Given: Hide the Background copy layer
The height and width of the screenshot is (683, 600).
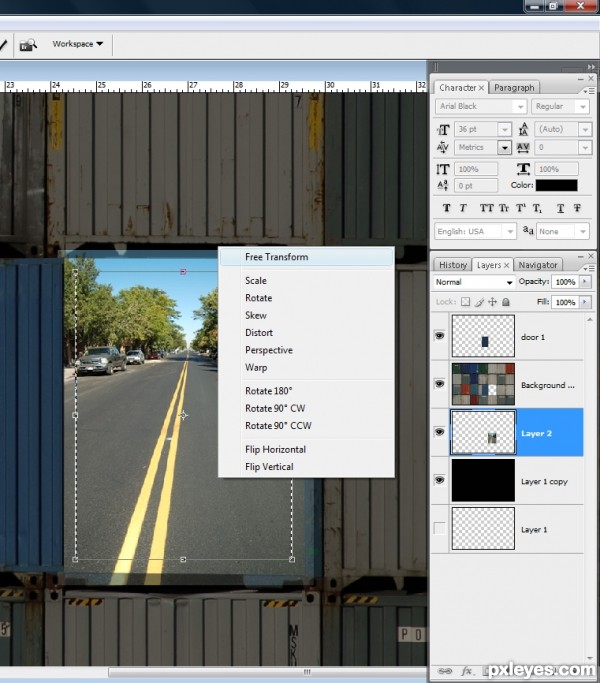Looking at the screenshot, I should (x=440, y=384).
